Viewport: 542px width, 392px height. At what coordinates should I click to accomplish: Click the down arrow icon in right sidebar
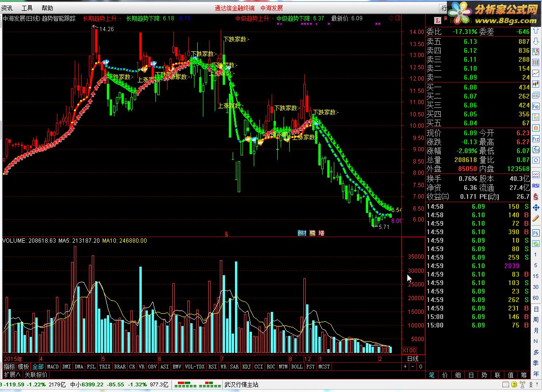click(x=536, y=42)
